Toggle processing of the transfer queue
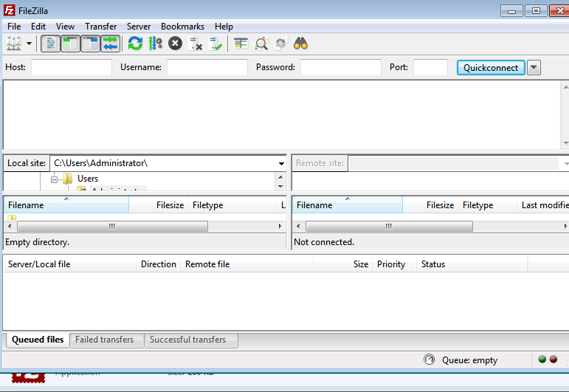Screen dimensions: 569x392 [155, 44]
